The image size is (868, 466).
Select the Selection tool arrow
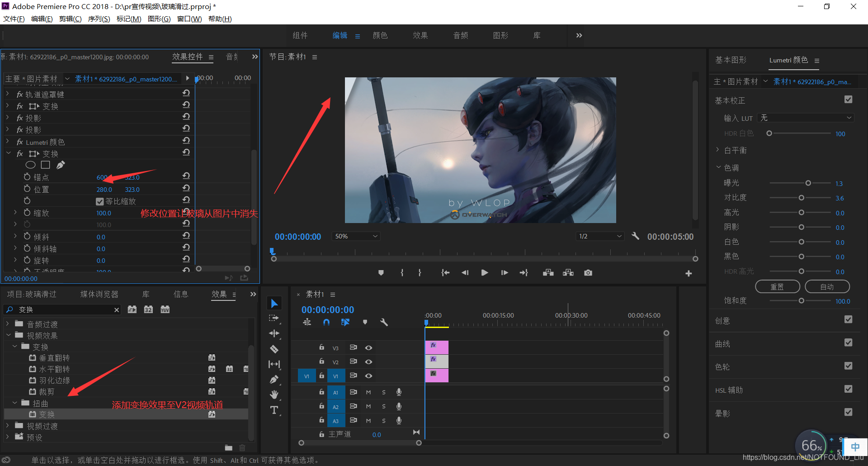tap(274, 303)
